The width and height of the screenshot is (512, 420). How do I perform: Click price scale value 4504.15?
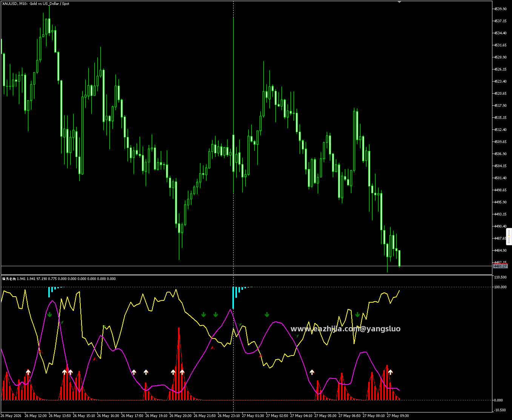pyautogui.click(x=500, y=166)
